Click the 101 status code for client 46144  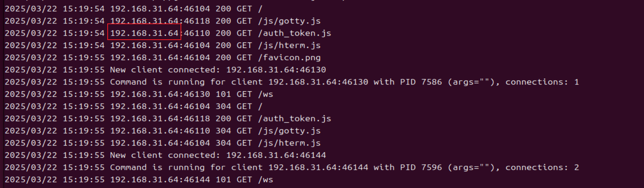click(223, 180)
